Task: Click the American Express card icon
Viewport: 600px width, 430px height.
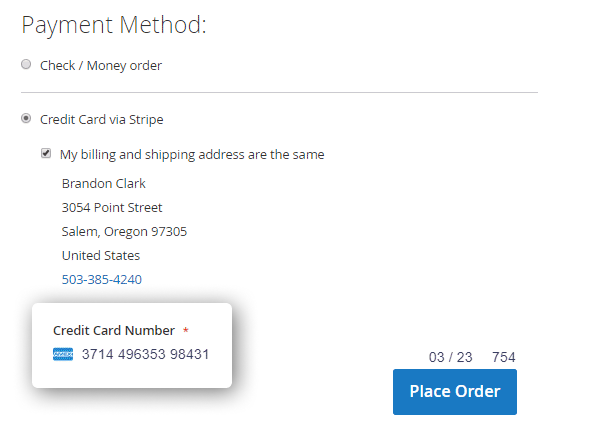Action: 63,354
